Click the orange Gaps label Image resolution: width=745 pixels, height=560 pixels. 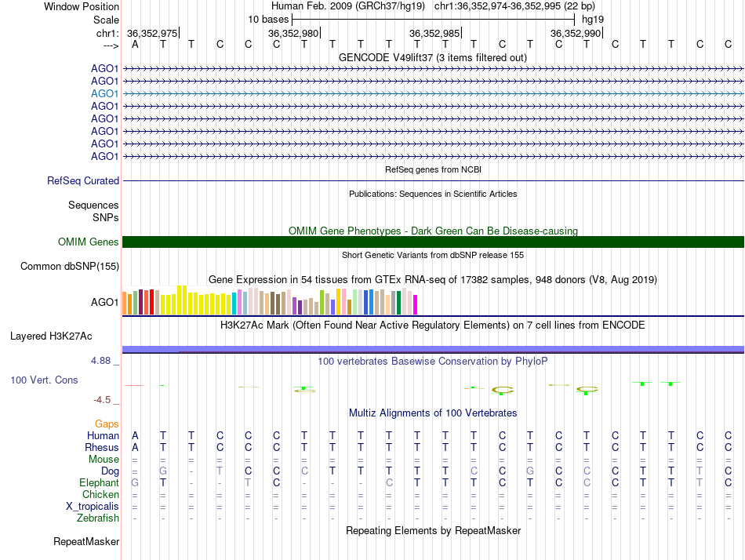tap(107, 424)
